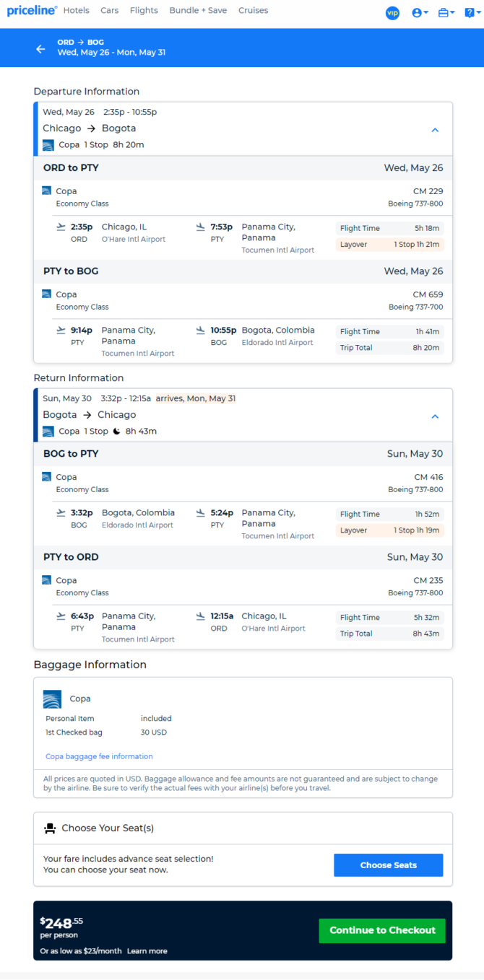The image size is (484, 980).
Task: Open the Cruises tab
Action: [253, 11]
